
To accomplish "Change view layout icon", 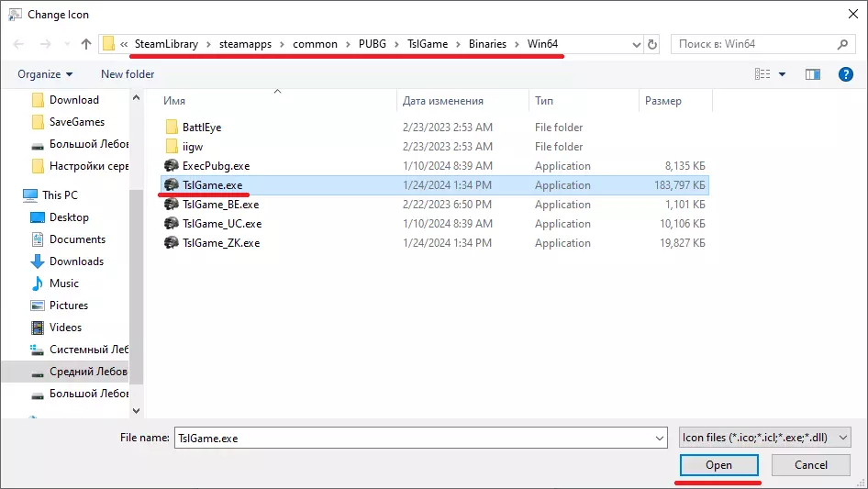I will point(762,74).
